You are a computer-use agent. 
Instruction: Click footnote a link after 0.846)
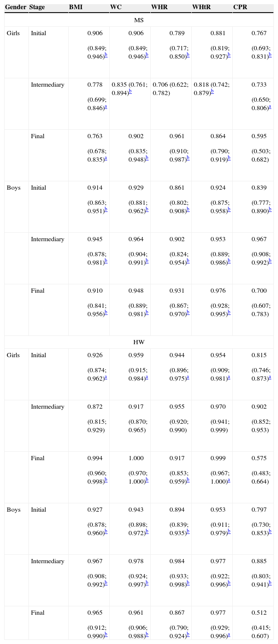coord(106,106)
